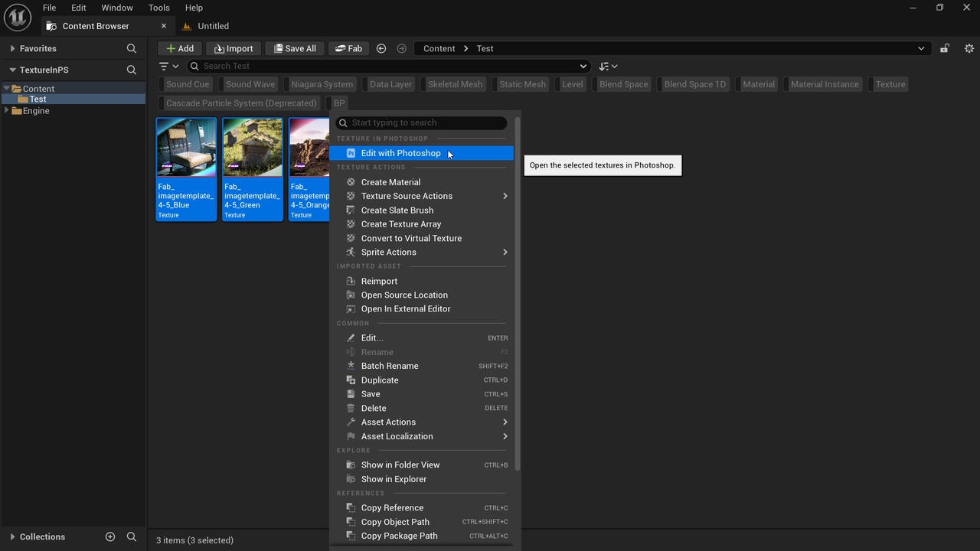Toggle the Cascade Particle System filter
Screen dimensions: 980x551
coord(239,103)
